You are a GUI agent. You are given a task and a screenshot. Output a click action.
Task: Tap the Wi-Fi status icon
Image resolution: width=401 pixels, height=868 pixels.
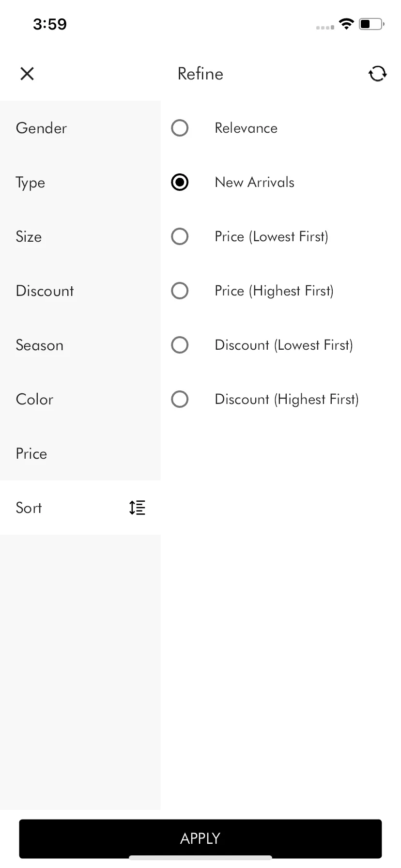tap(346, 24)
